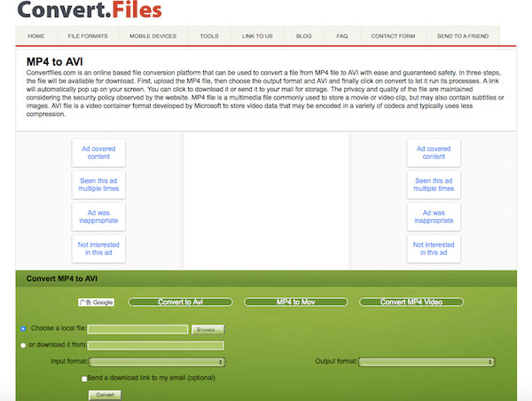Select LINK TO US in navigation
532x401 pixels.
257,36
